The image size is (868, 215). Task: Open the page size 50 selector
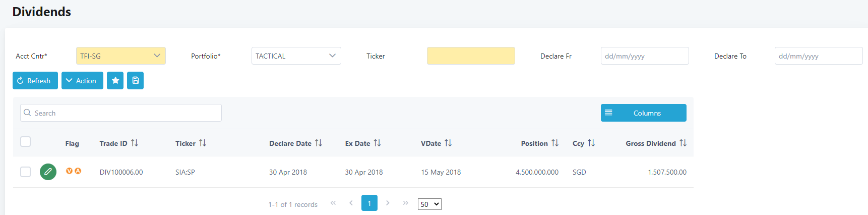(x=429, y=204)
